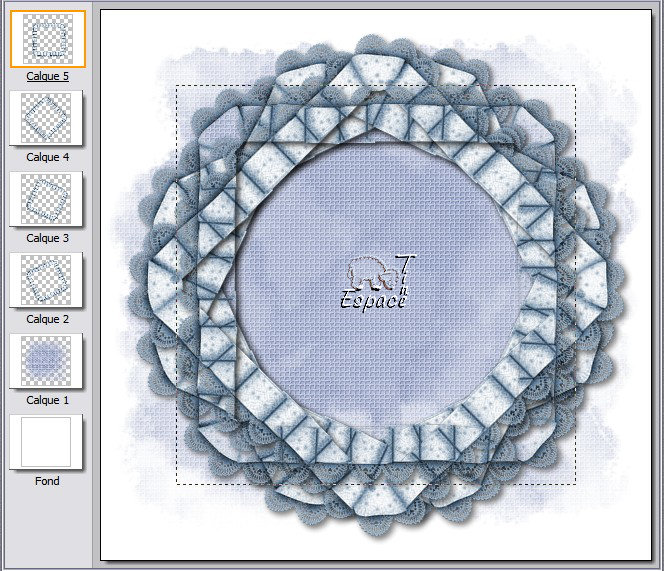Click the Calque 2 layer name

tap(47, 319)
